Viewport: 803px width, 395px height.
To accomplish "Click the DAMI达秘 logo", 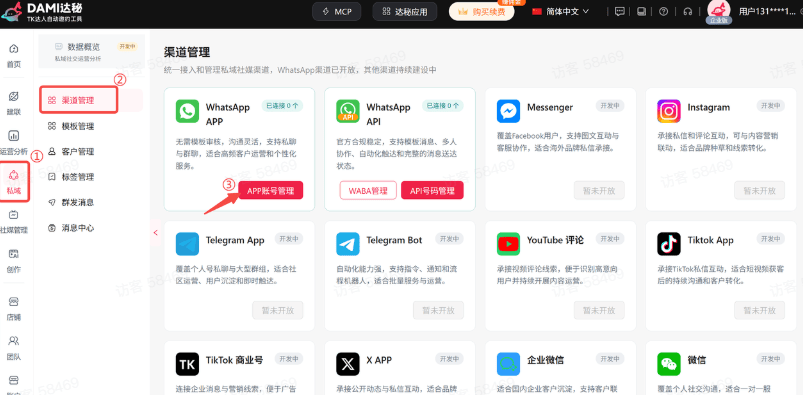I will click(x=42, y=12).
